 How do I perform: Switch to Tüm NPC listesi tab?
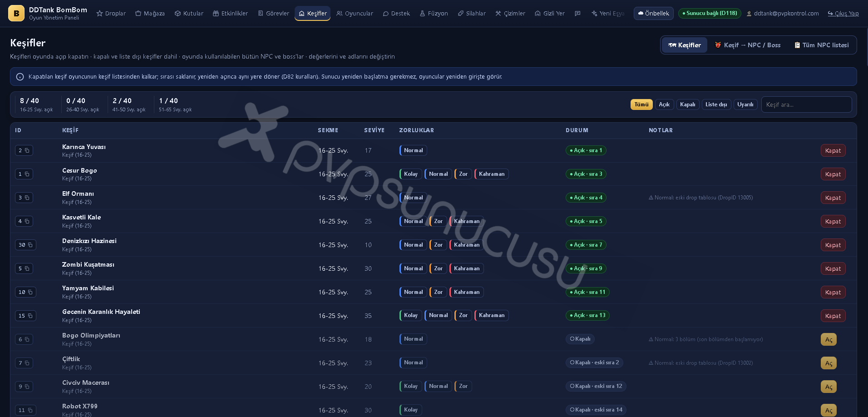822,45
